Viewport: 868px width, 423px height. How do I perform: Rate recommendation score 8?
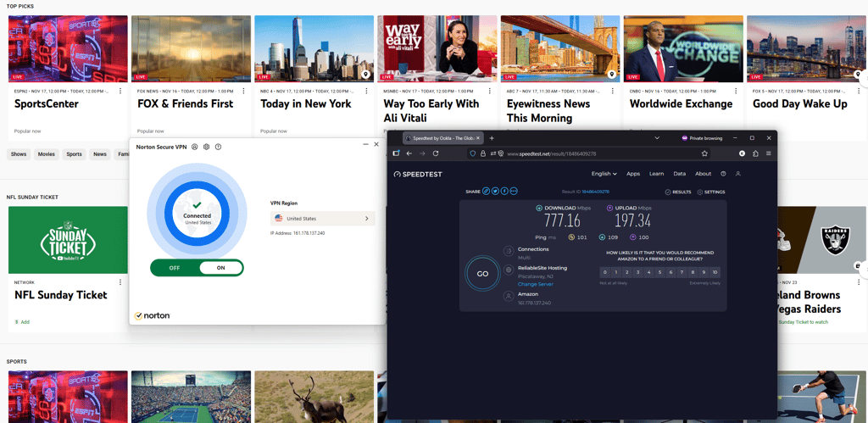coord(693,272)
